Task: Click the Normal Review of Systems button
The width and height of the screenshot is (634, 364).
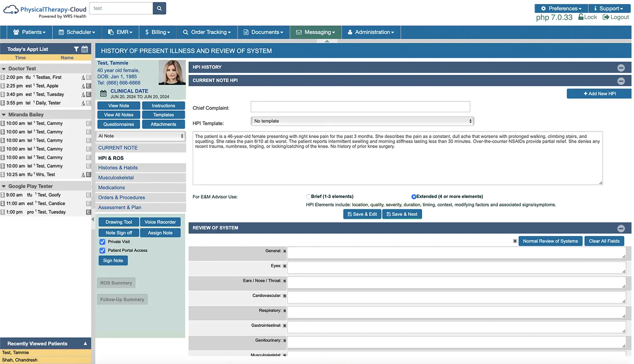Action: click(x=550, y=241)
